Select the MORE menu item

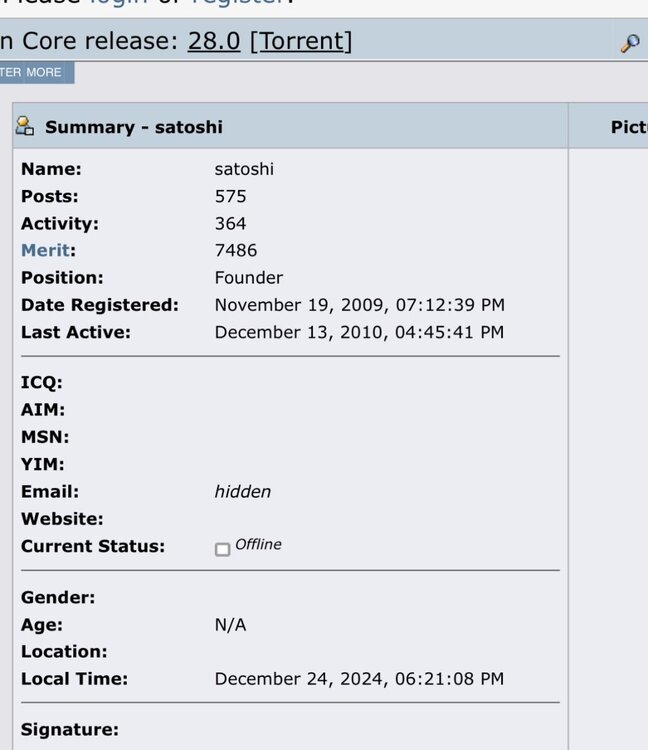point(44,72)
